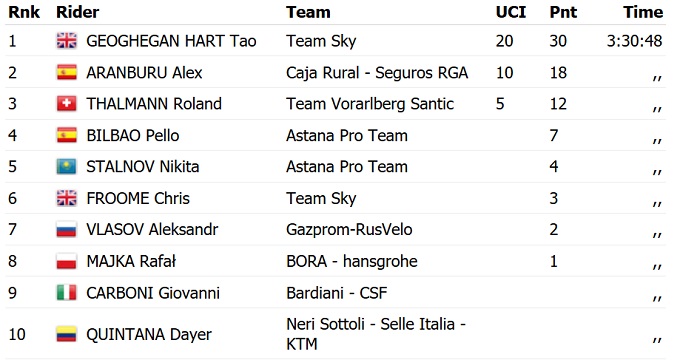Click the British flag beside Geoghegan Hart

[x=67, y=41]
